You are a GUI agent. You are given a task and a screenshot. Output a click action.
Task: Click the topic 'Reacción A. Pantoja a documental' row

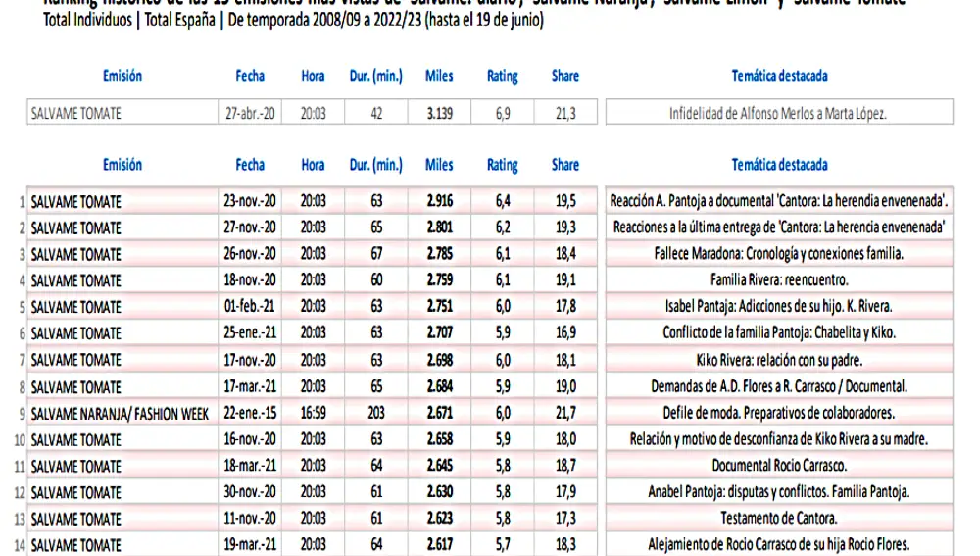click(779, 201)
